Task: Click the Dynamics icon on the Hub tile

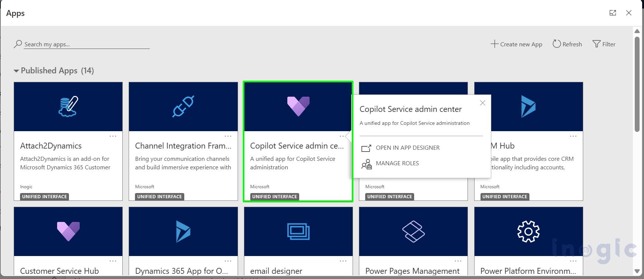Action: pos(528,107)
